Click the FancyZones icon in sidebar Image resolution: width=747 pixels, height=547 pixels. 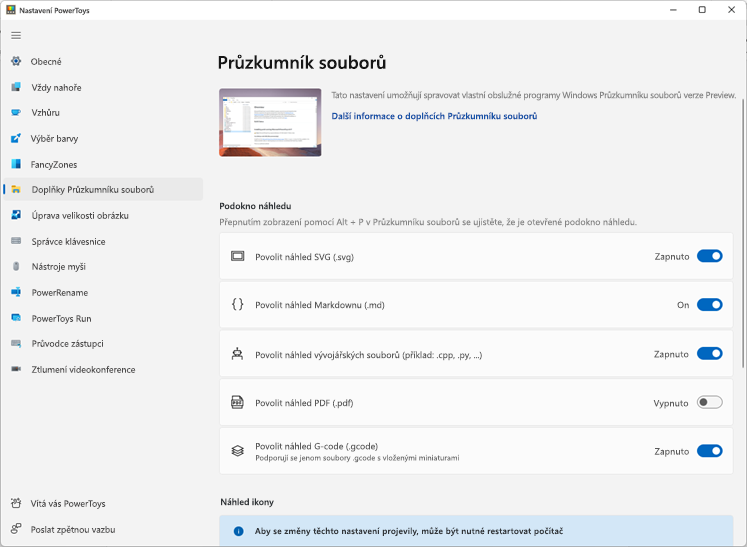pyautogui.click(x=16, y=164)
